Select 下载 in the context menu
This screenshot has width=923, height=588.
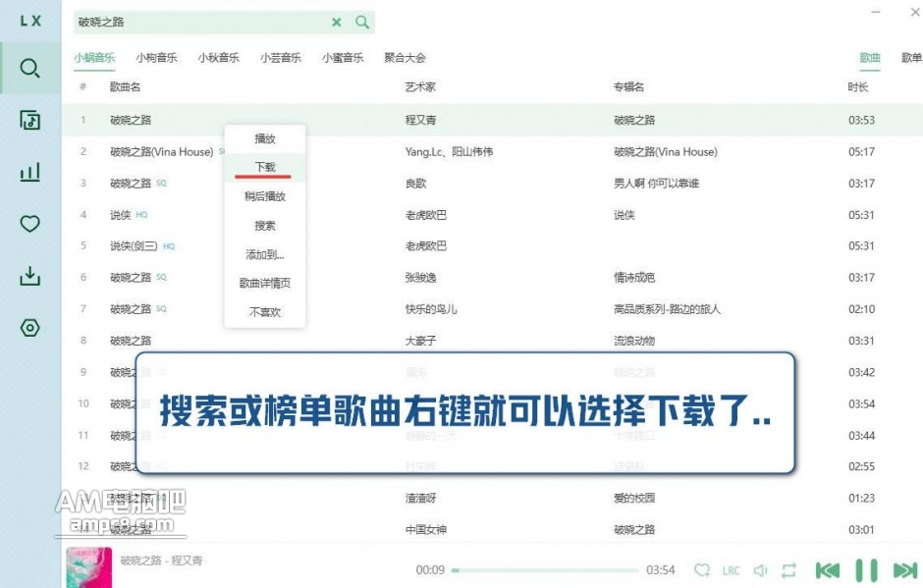265,167
